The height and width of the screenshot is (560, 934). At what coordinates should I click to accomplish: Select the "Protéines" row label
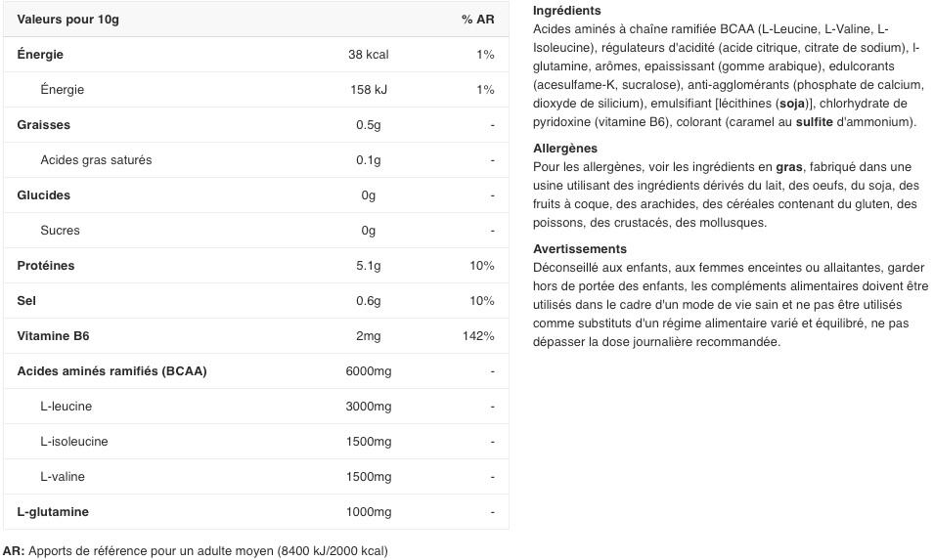[46, 266]
